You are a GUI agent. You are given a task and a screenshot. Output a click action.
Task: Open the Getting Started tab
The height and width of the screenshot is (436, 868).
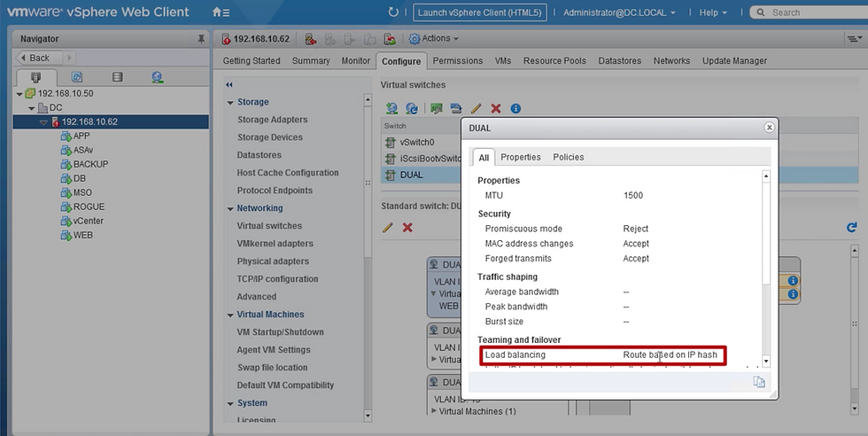pyautogui.click(x=252, y=61)
